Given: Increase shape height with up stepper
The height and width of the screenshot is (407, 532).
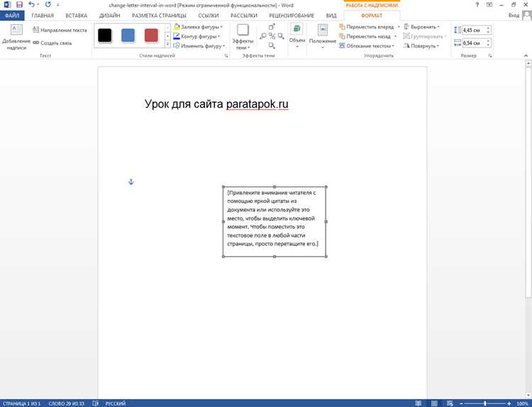Looking at the screenshot, I should coord(488,28).
